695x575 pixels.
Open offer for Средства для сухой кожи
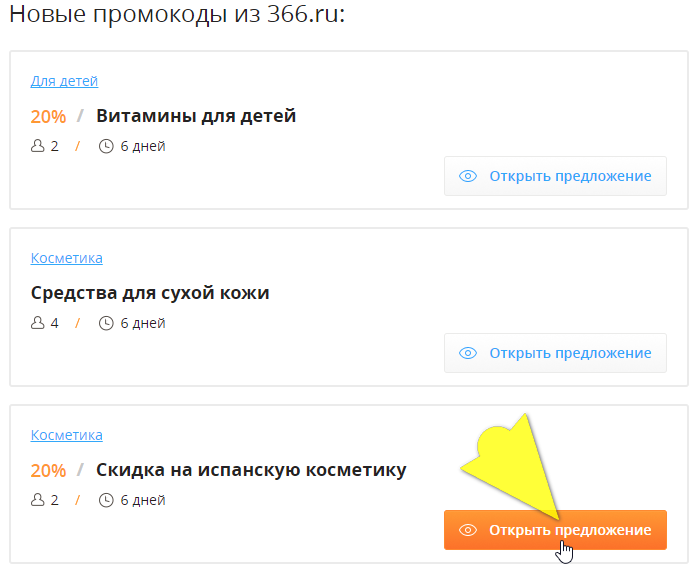point(555,353)
